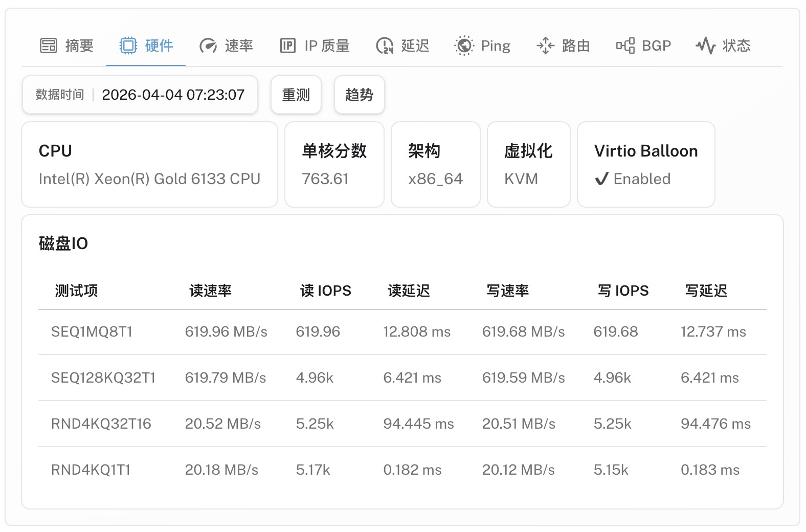Click the 读延迟 column header
806x532 pixels.
click(x=409, y=291)
